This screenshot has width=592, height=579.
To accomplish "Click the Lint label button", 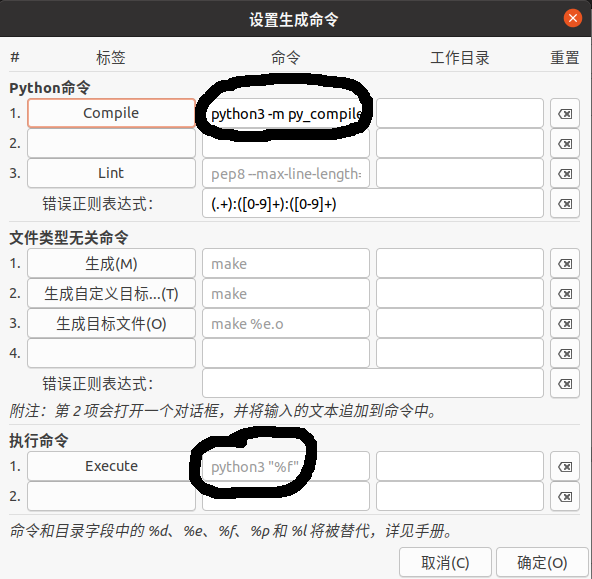I will click(x=111, y=174).
